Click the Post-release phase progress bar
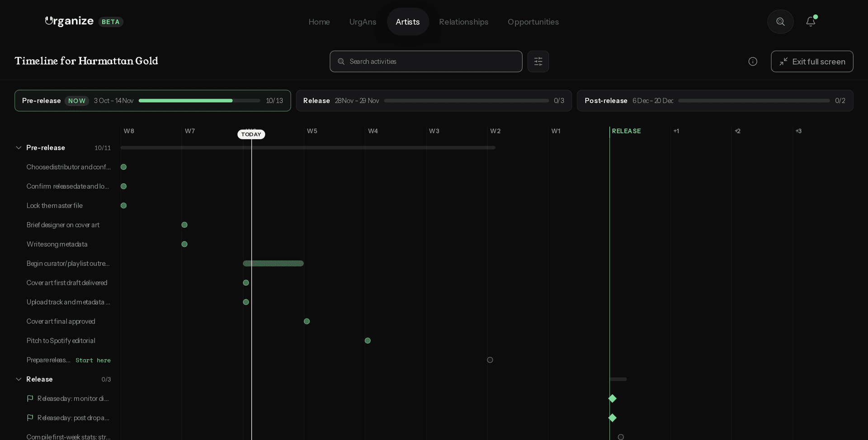The height and width of the screenshot is (440, 868). click(754, 101)
